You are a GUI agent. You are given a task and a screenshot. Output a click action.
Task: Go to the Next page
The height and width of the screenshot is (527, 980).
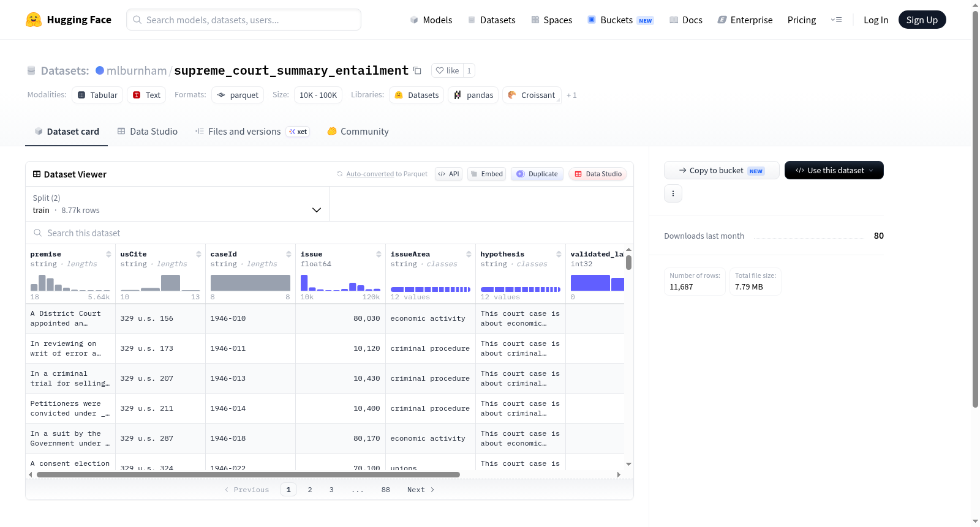421,490
